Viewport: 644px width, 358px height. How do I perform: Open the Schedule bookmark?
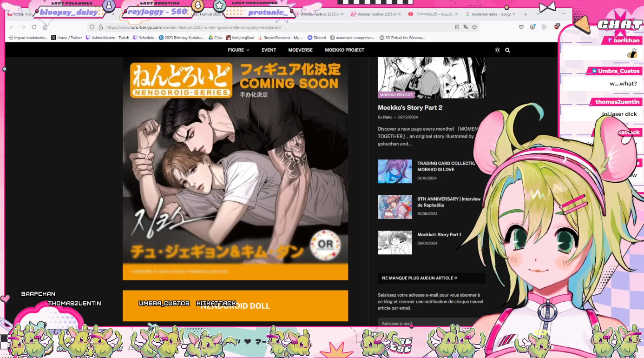click(144, 38)
